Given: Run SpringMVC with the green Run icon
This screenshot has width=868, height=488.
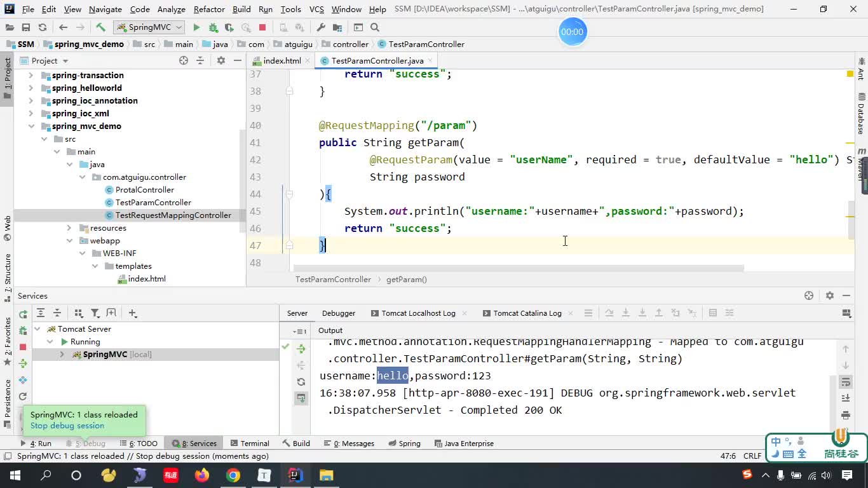Looking at the screenshot, I should pyautogui.click(x=196, y=27).
